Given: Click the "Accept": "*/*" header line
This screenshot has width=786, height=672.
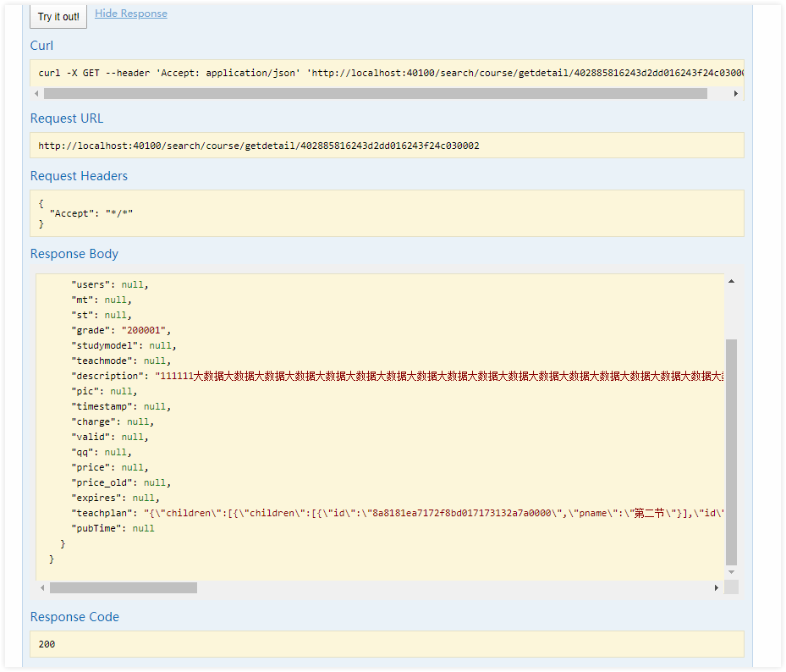Looking at the screenshot, I should (x=91, y=213).
